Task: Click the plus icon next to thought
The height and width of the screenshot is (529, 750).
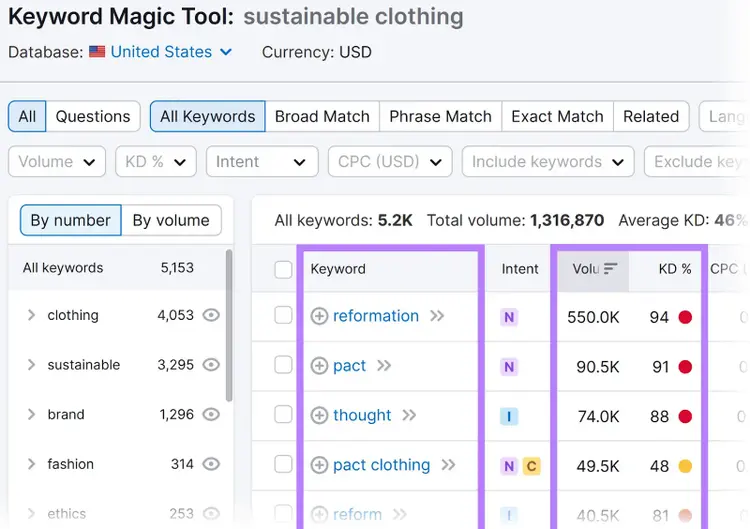Action: click(x=319, y=416)
